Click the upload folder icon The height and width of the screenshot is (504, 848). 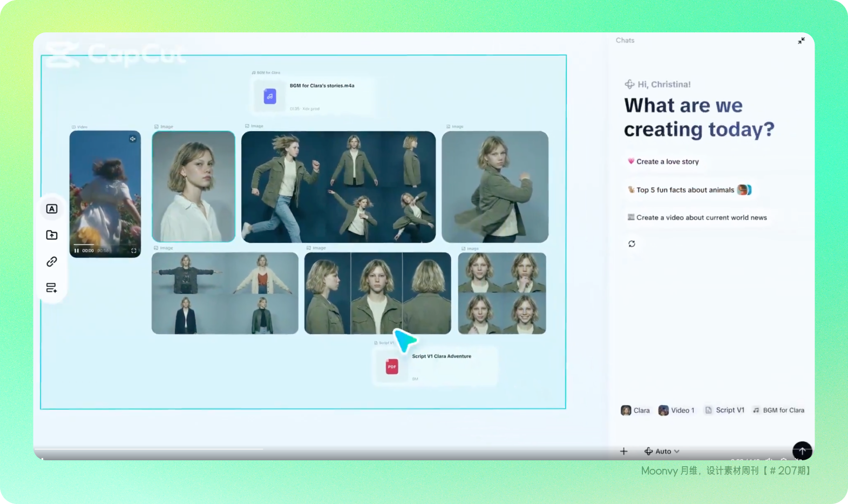coord(52,235)
